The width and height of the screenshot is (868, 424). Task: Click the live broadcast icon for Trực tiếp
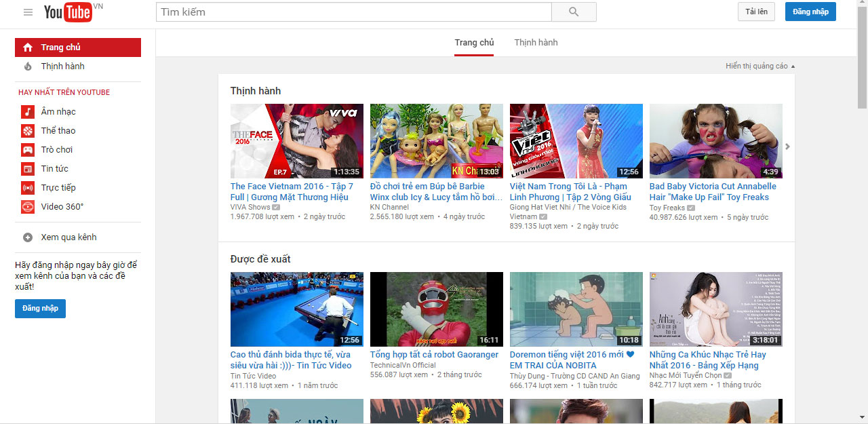point(28,188)
